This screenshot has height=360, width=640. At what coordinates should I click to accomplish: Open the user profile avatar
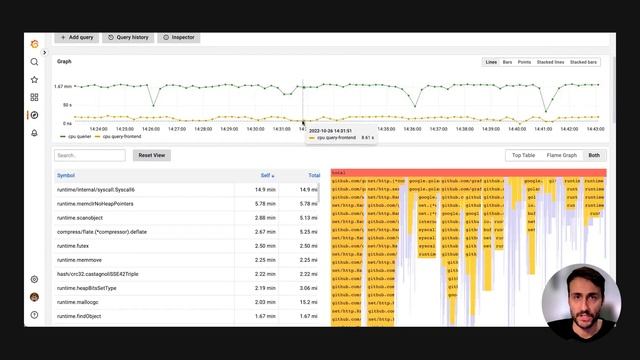34,297
